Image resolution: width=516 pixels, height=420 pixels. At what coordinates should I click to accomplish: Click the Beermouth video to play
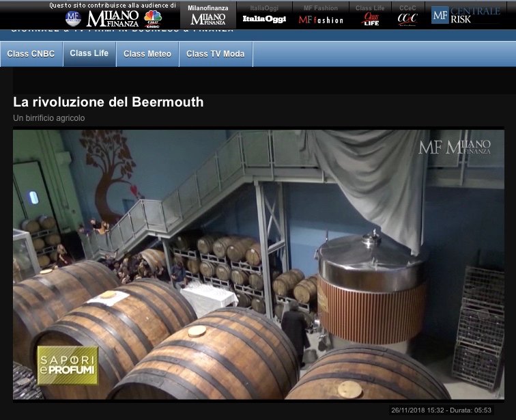click(x=258, y=264)
